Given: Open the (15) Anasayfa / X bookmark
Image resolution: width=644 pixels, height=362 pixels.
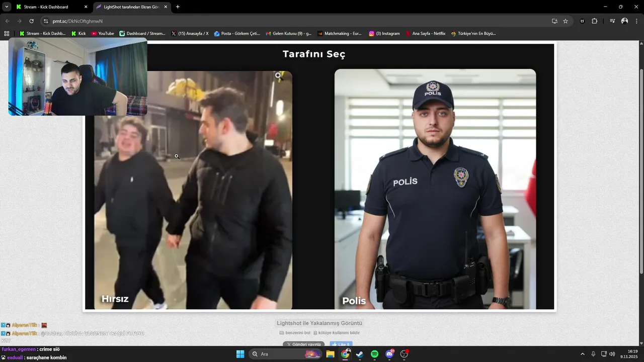Looking at the screenshot, I should point(190,34).
